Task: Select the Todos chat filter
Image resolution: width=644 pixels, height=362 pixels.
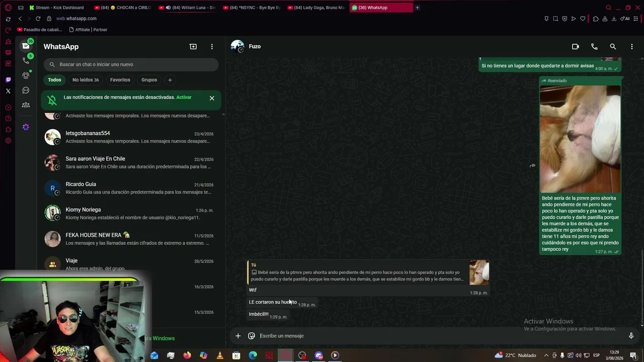Action: (x=54, y=80)
